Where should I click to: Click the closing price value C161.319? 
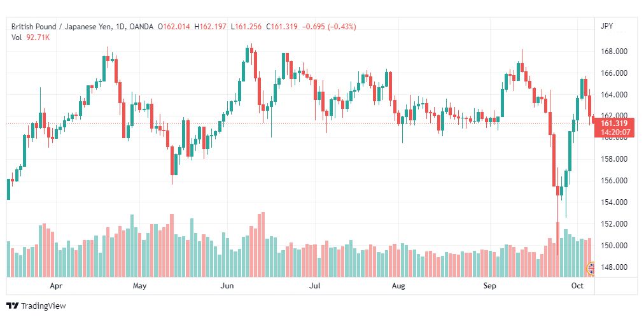pos(282,27)
